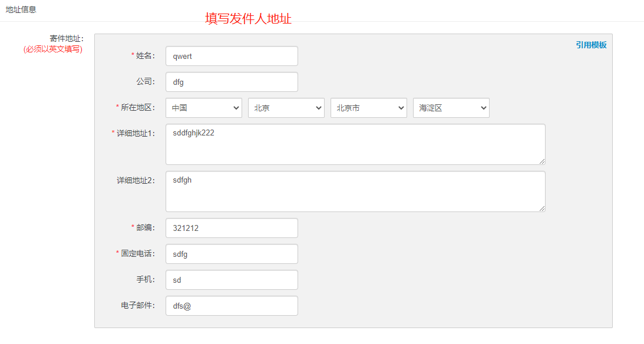The width and height of the screenshot is (644, 344).
Task: Click the 公司 field containing dfg
Action: coord(232,82)
